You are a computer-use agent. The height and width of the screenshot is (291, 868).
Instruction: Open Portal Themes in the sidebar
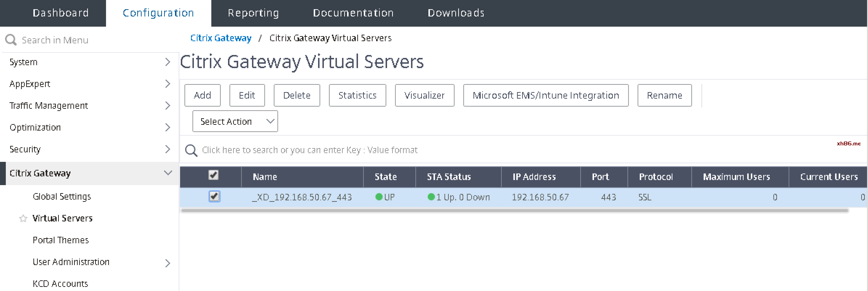tap(61, 240)
